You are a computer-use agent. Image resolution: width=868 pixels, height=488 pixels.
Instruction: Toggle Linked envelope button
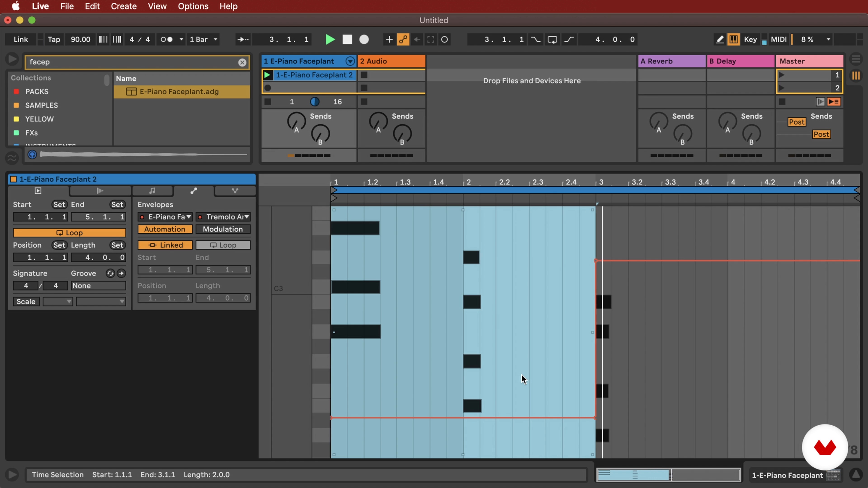pyautogui.click(x=165, y=245)
